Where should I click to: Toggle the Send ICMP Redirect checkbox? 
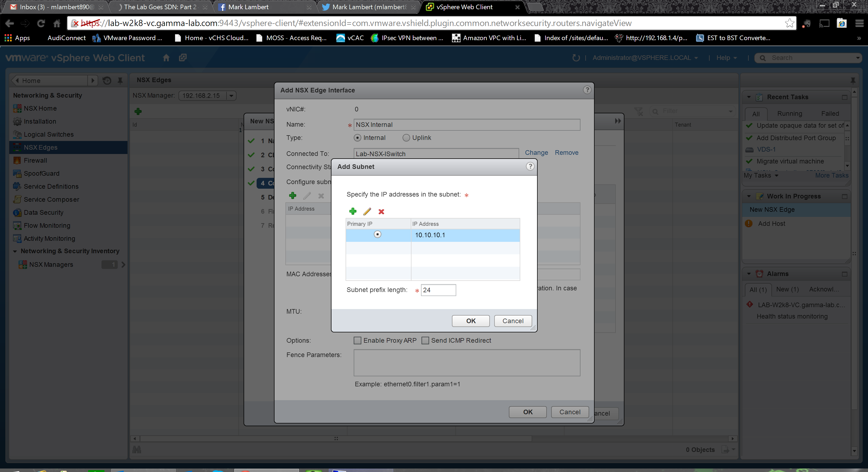[x=425, y=340]
